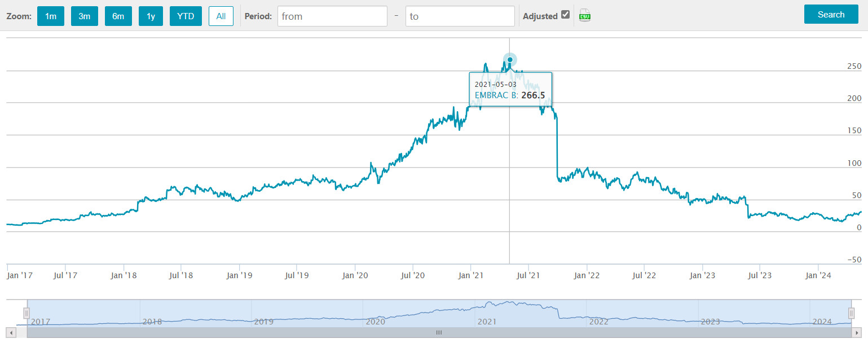The width and height of the screenshot is (868, 347).
Task: Set zoom to 6m
Action: click(x=118, y=16)
